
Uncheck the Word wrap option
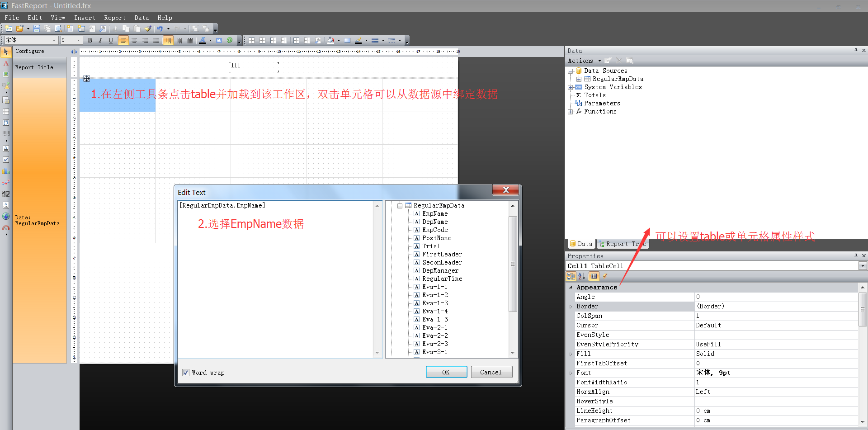186,372
